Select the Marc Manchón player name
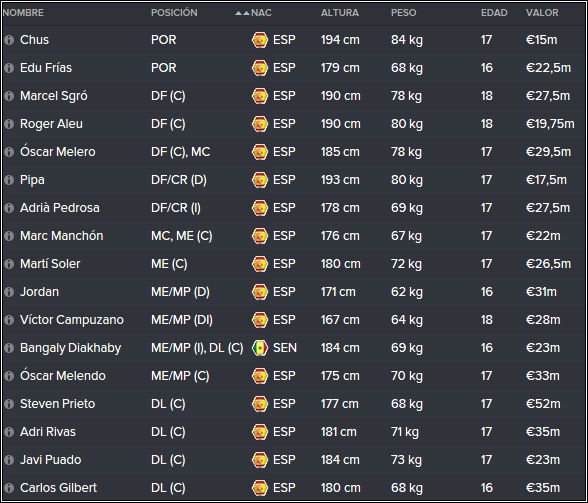The image size is (588, 503). point(62,236)
